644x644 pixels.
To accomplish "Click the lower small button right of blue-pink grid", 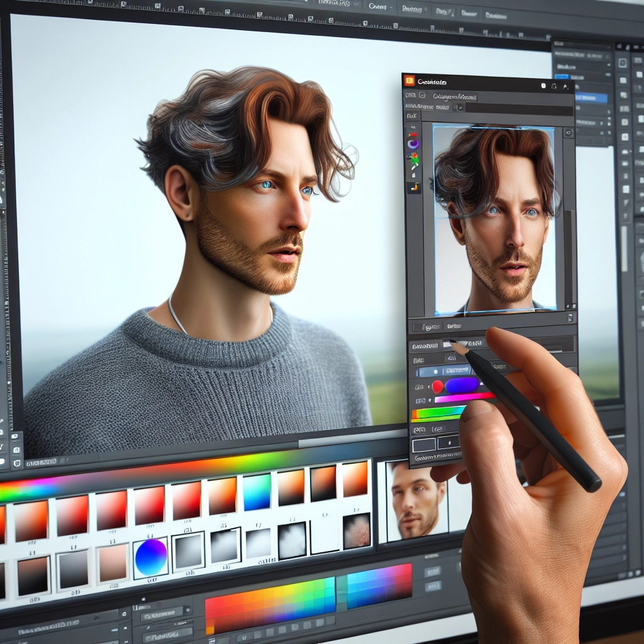I will 433,587.
